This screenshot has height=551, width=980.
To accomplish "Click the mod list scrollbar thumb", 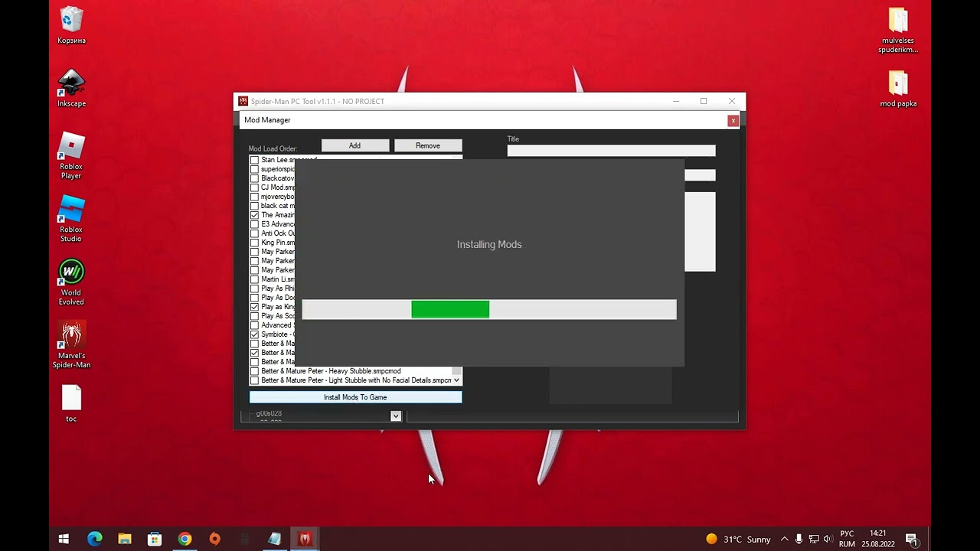I will click(x=457, y=370).
